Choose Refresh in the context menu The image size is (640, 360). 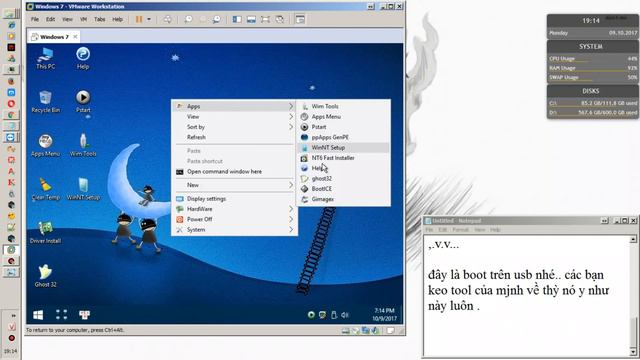click(x=234, y=137)
